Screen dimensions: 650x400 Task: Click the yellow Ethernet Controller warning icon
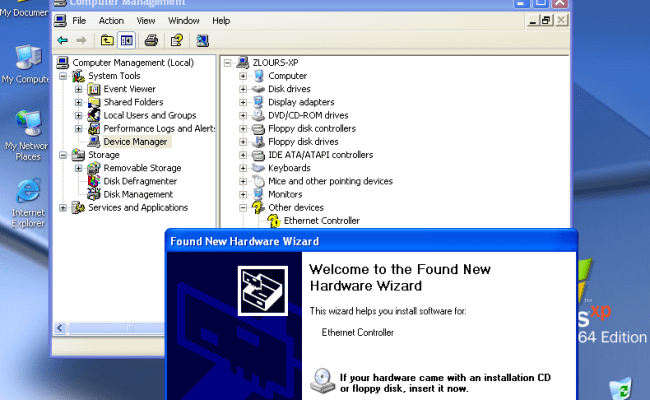tap(274, 221)
